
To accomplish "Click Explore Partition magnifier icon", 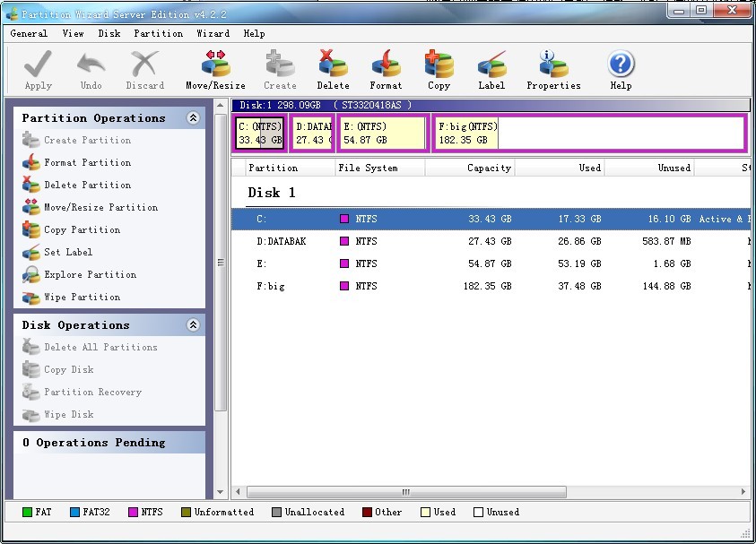I will click(30, 274).
